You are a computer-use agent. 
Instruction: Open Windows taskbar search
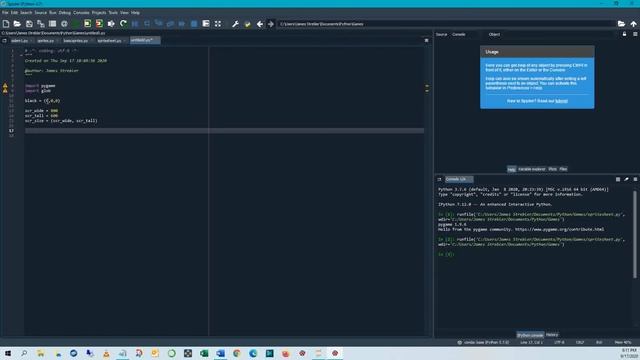click(24, 353)
